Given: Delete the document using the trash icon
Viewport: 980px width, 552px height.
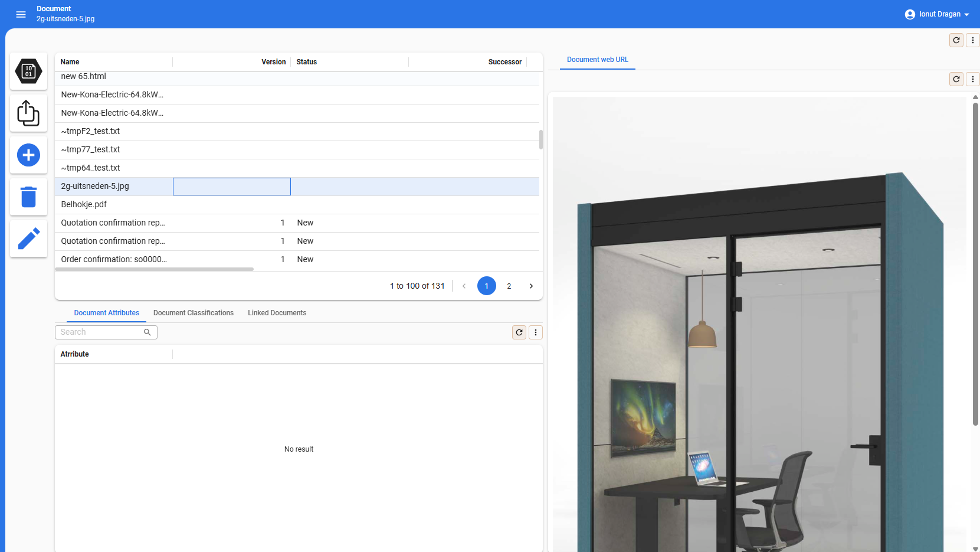Looking at the screenshot, I should pyautogui.click(x=28, y=197).
